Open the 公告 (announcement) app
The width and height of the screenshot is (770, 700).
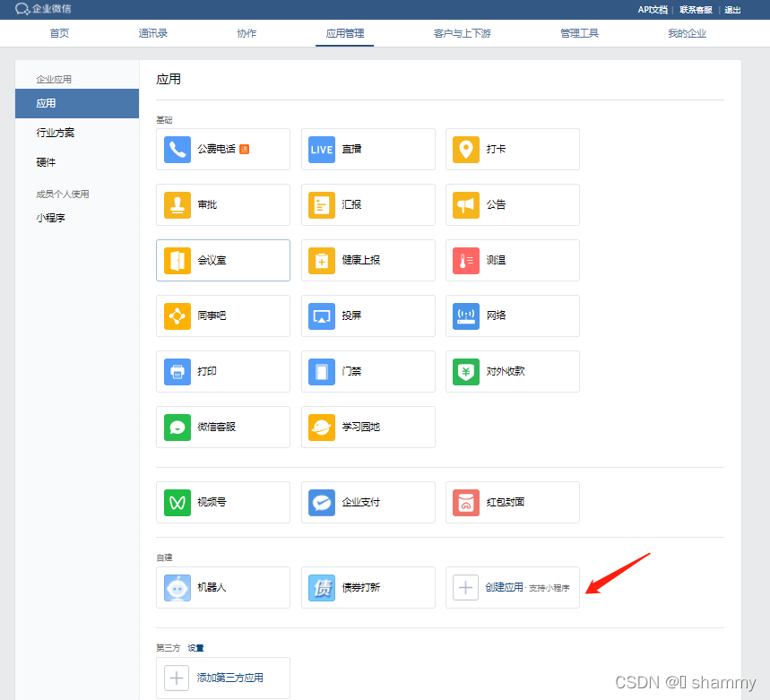pos(512,204)
